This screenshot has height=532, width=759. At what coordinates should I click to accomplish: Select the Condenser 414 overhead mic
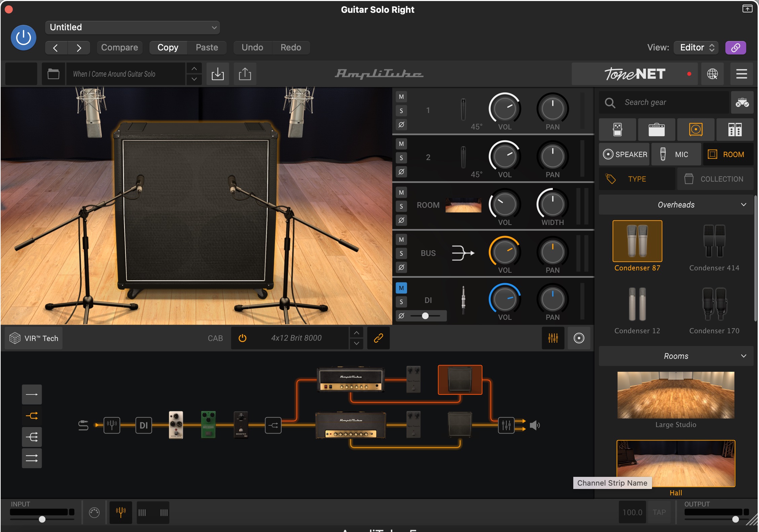pyautogui.click(x=714, y=241)
